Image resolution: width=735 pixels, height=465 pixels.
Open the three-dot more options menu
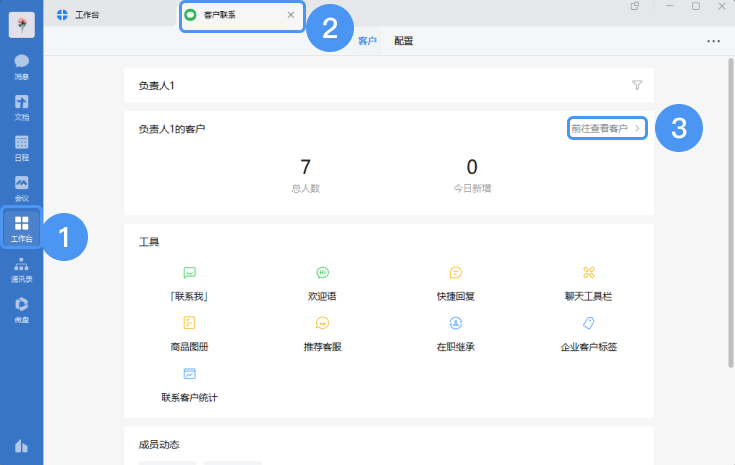[x=713, y=41]
